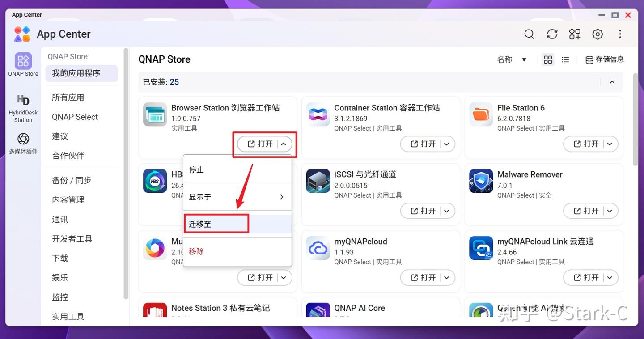Viewport: 644px width, 339px height.
Task: Click the Browser Station app icon
Action: [155, 114]
